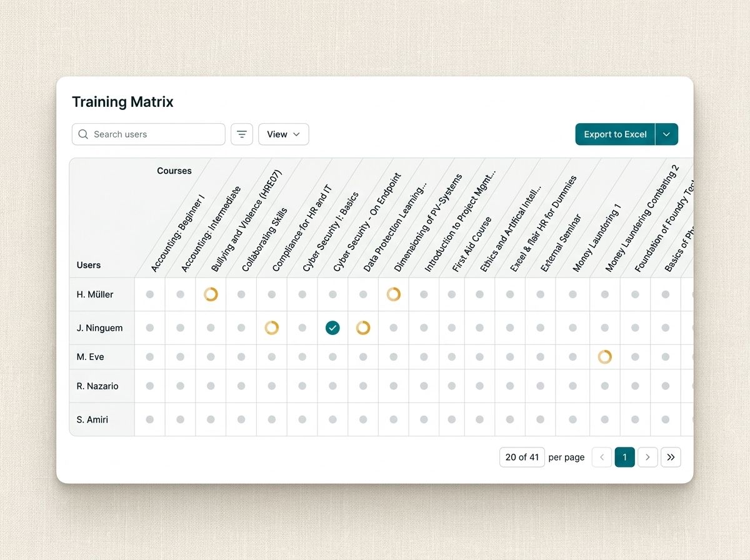Click the Users header label
This screenshot has height=560, width=750.
(89, 265)
